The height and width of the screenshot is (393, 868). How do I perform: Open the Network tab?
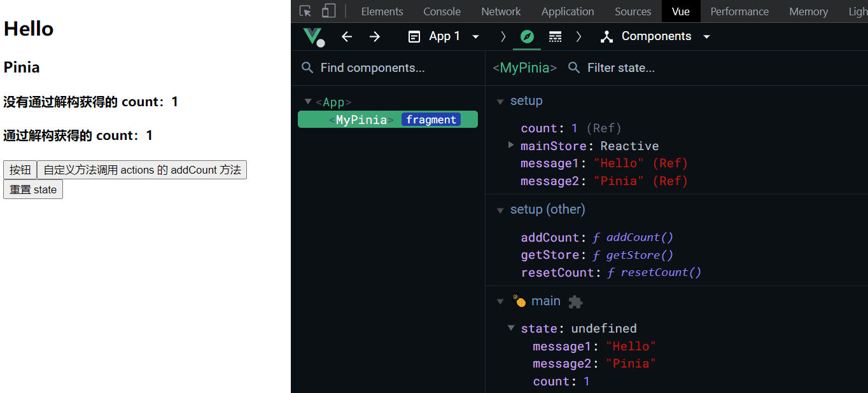[501, 11]
